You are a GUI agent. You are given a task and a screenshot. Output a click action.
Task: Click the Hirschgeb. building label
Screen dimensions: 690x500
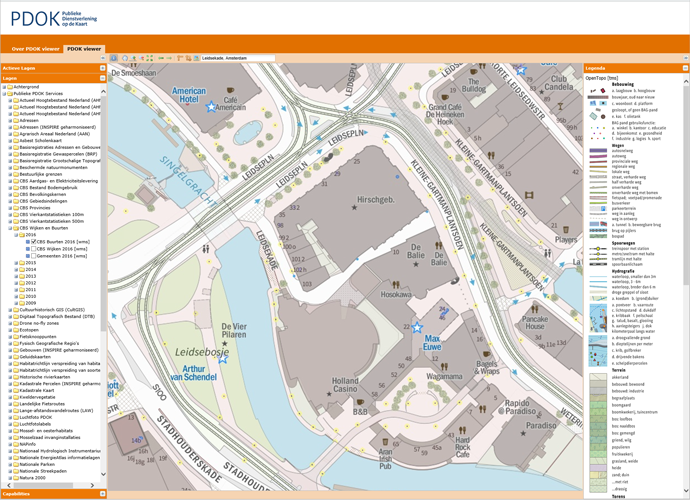(x=375, y=200)
